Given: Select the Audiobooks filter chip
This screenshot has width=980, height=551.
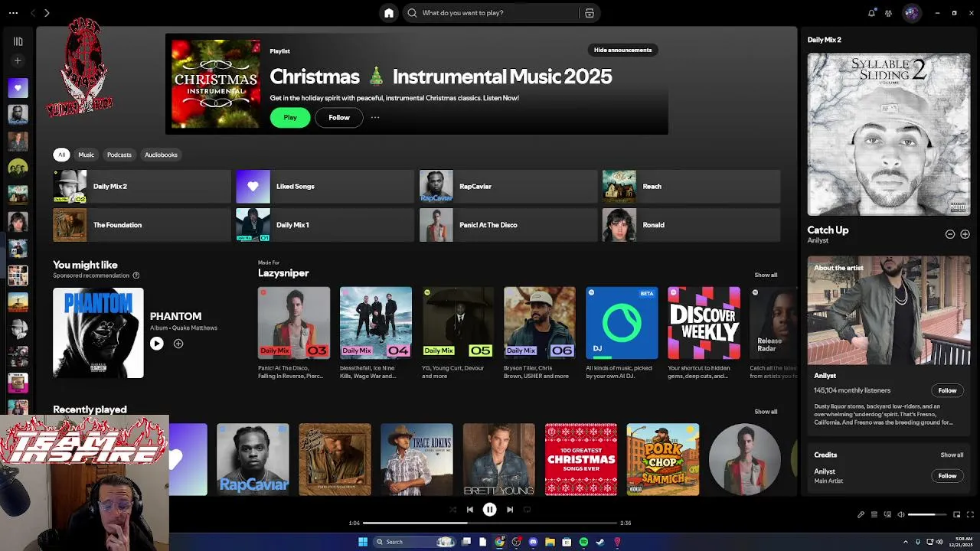Looking at the screenshot, I should (161, 155).
